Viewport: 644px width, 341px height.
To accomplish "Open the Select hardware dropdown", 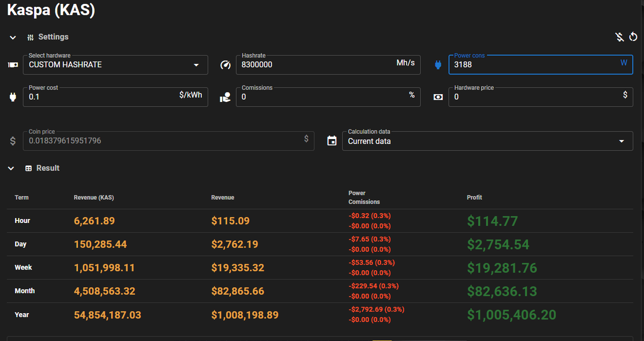I will (115, 65).
